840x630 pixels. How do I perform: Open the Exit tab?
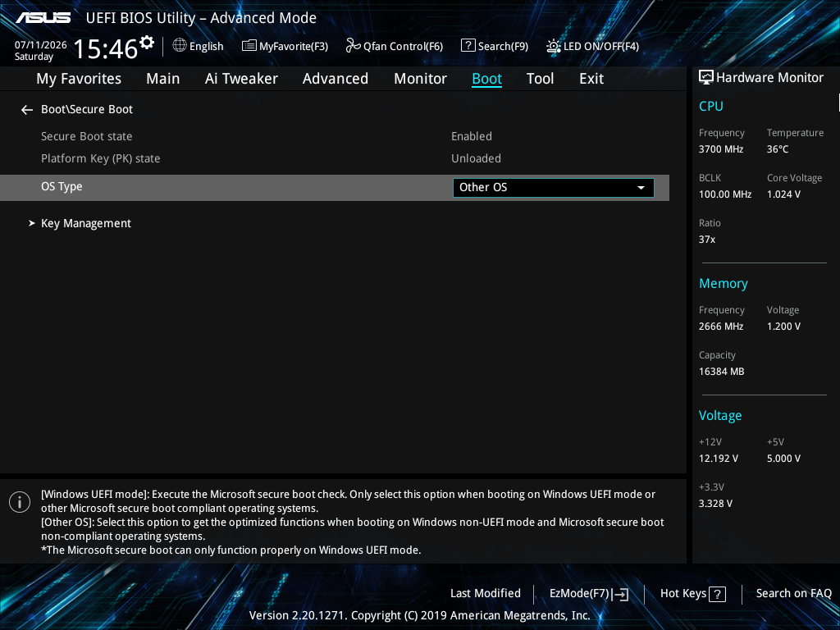pyautogui.click(x=591, y=79)
